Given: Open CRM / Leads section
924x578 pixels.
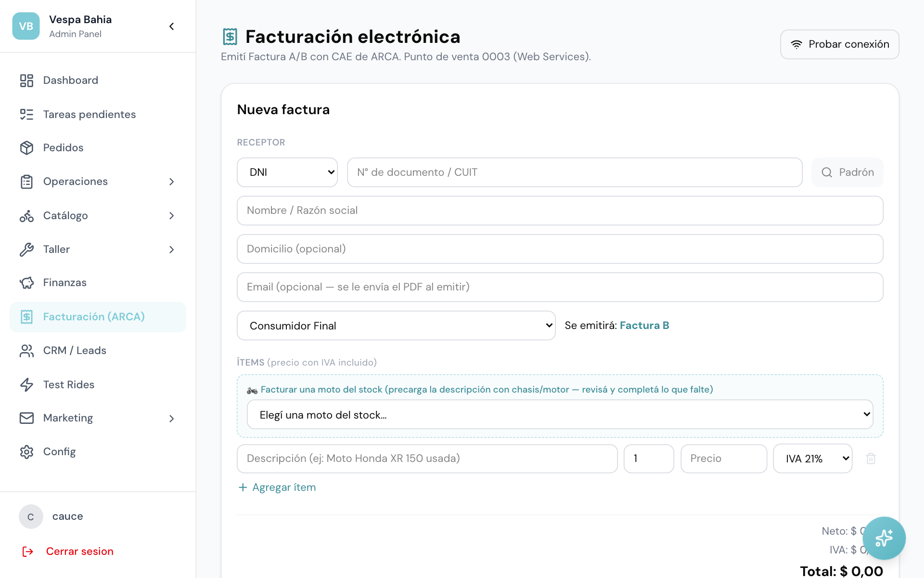Looking at the screenshot, I should pyautogui.click(x=98, y=351).
